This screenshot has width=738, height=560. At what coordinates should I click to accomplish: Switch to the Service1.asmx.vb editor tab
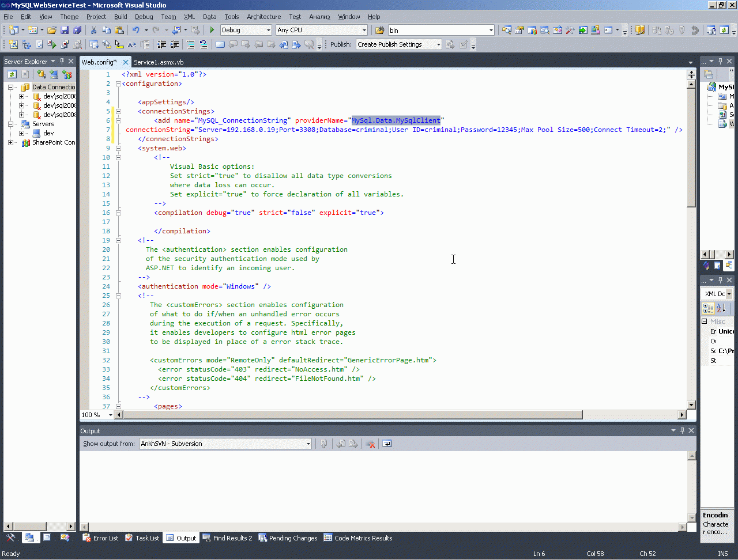[159, 62]
